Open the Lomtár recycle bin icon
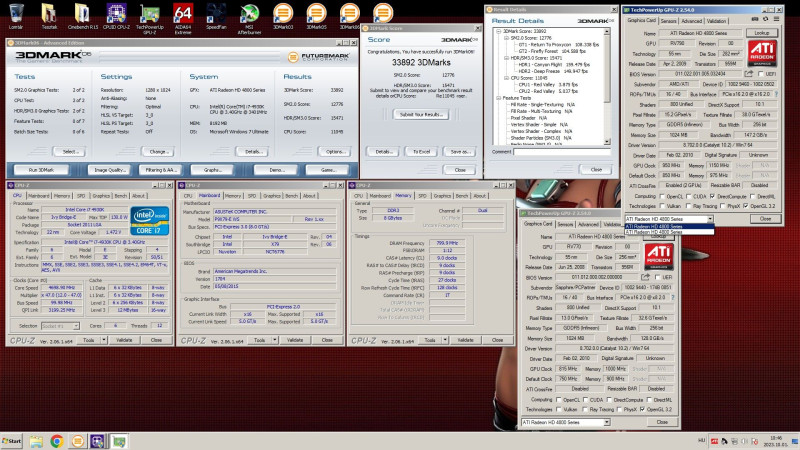The width and height of the screenshot is (800, 450). pos(16,16)
